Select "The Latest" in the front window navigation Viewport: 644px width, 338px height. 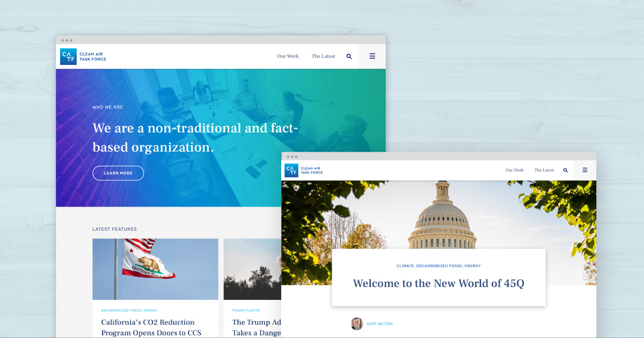click(544, 170)
